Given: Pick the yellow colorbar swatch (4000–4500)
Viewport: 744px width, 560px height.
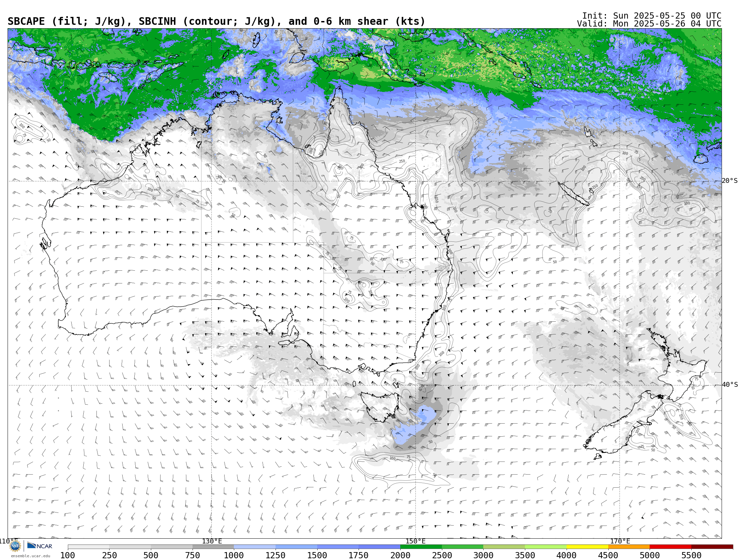Looking at the screenshot, I should click(587, 547).
